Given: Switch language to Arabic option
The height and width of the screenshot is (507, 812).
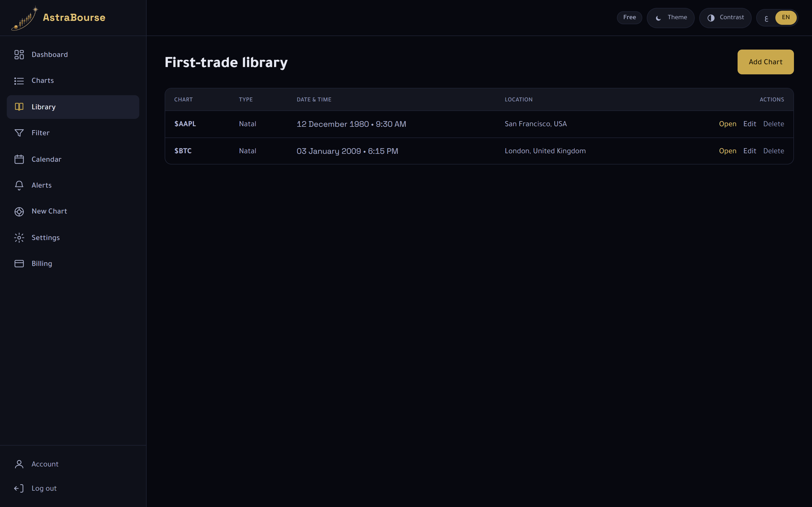Looking at the screenshot, I should 766,18.
